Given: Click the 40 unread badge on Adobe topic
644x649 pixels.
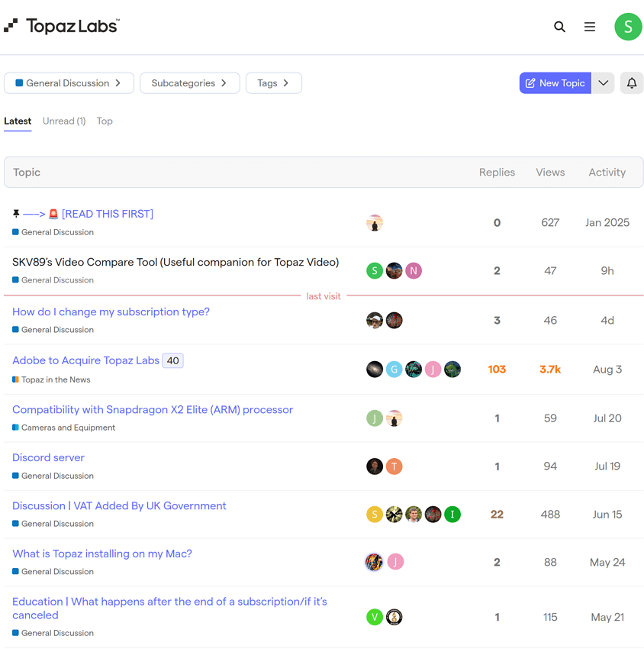Looking at the screenshot, I should (172, 360).
